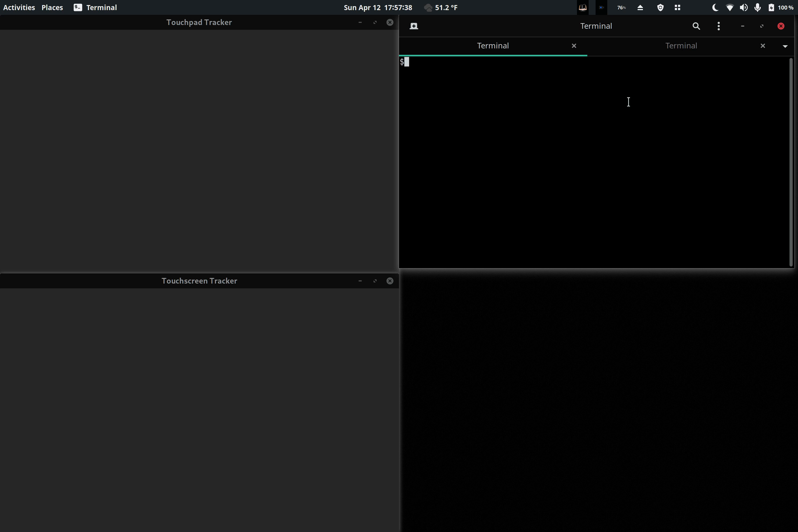The height and width of the screenshot is (532, 798).
Task: Close the first Terminal tab
Action: [574, 46]
